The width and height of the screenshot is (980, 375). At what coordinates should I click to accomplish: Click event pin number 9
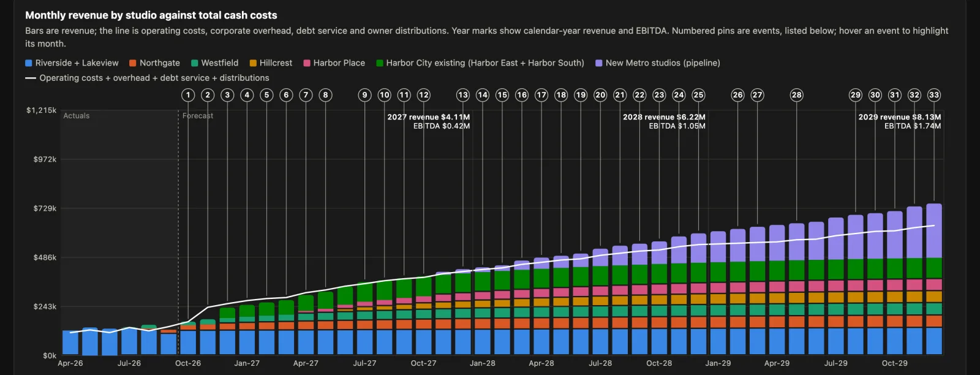[365, 95]
